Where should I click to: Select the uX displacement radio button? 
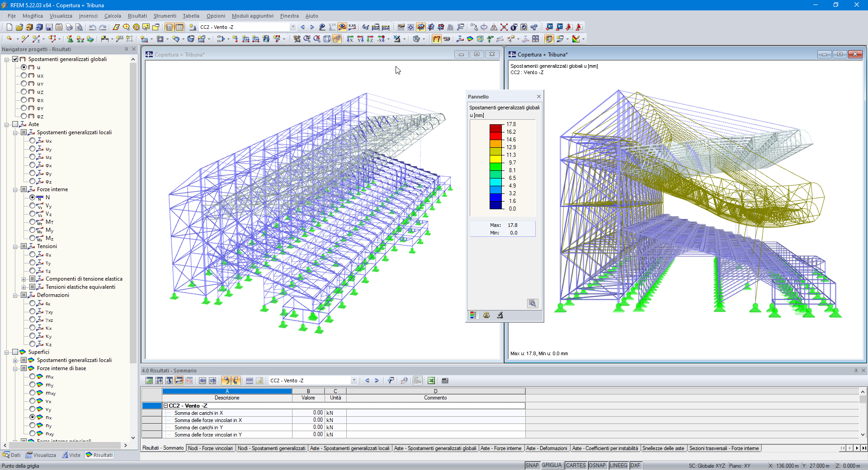point(24,75)
